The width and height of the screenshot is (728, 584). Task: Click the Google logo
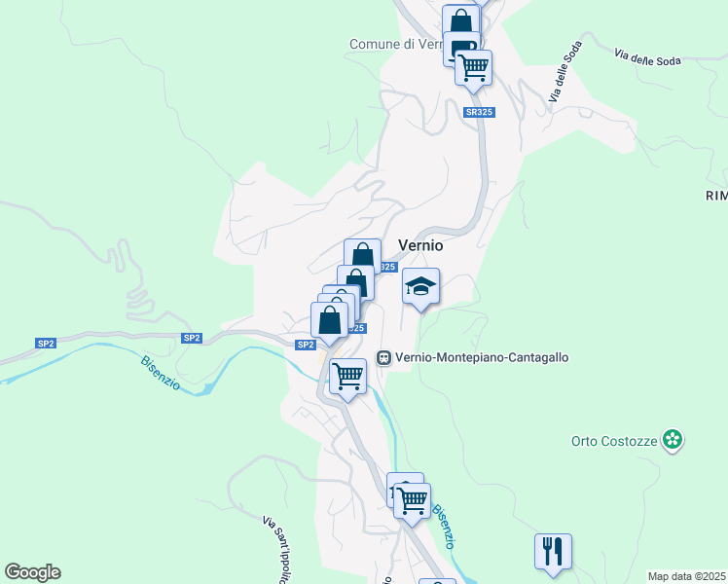(32, 572)
